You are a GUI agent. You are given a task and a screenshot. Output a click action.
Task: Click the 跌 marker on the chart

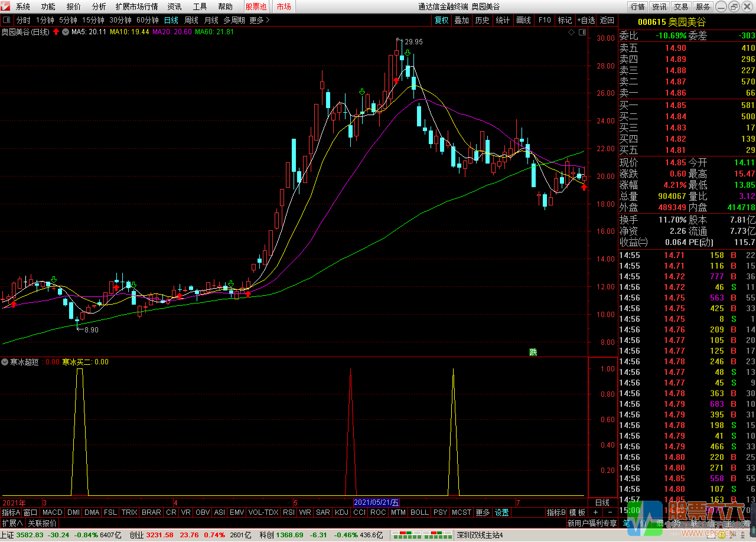point(533,352)
